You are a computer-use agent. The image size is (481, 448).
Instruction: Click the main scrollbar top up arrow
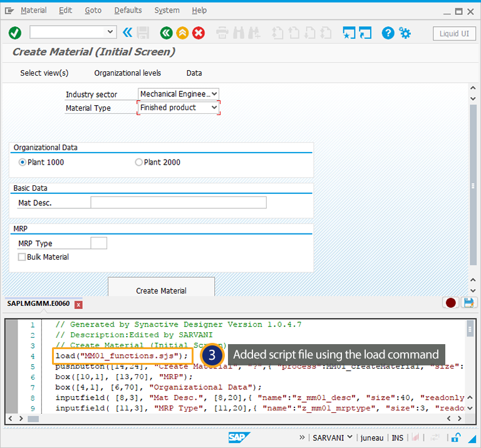(473, 88)
